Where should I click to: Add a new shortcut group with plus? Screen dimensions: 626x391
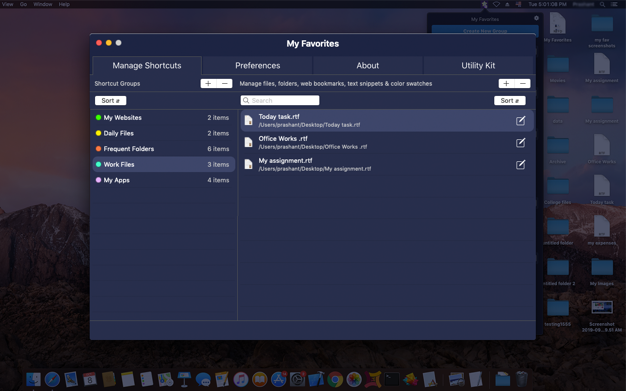[x=208, y=83]
